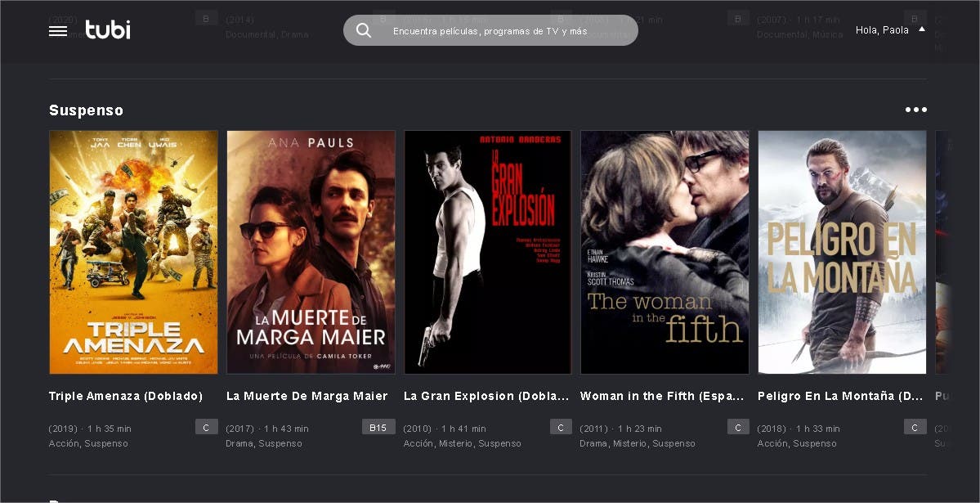The height and width of the screenshot is (503, 980).
Task: Type in the Encuentra películas search field
Action: [499, 31]
